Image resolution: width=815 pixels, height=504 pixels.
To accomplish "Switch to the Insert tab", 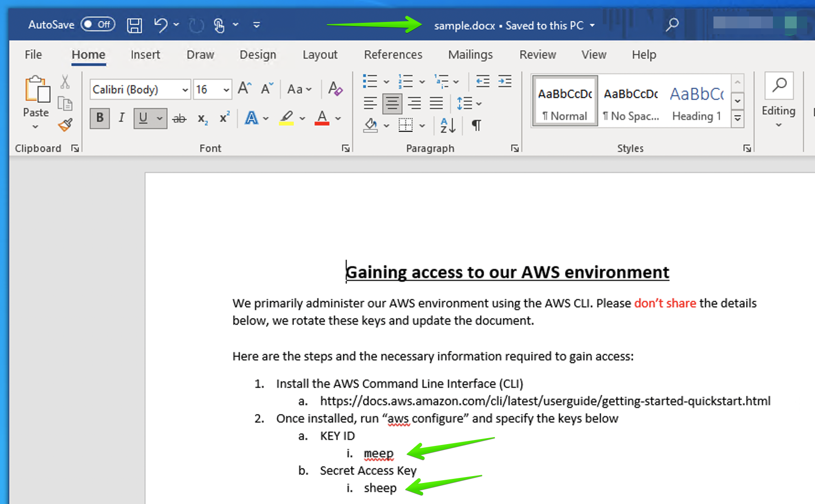I will pos(145,54).
